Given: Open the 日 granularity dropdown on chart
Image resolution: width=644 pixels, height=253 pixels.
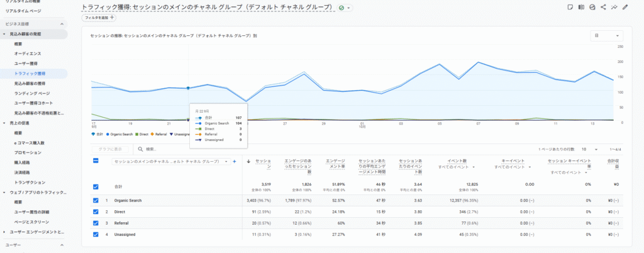Looking at the screenshot, I should [606, 36].
